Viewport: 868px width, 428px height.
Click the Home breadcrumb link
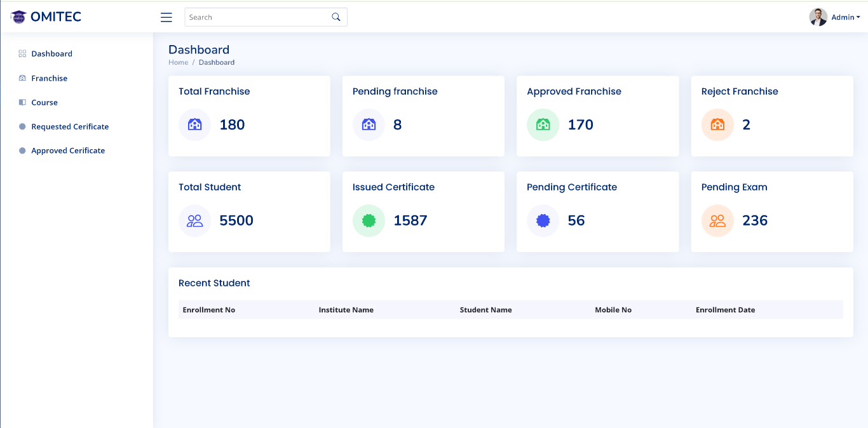[178, 62]
